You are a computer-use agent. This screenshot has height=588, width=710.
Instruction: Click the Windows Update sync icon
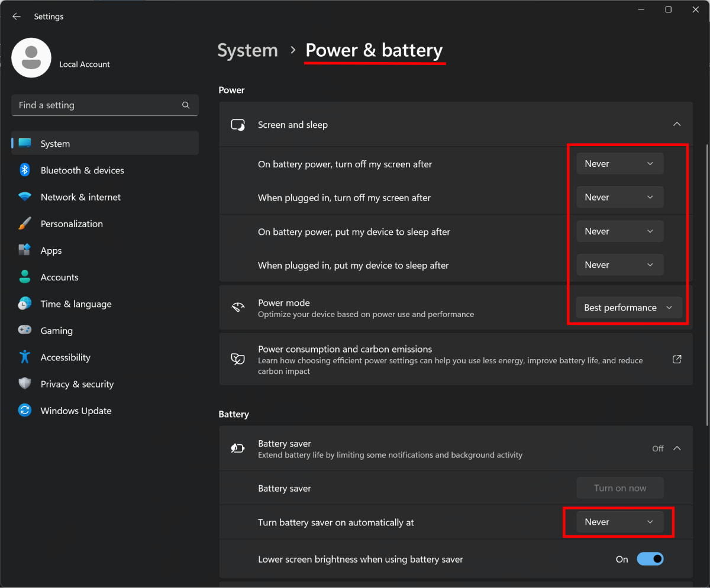pyautogui.click(x=25, y=411)
